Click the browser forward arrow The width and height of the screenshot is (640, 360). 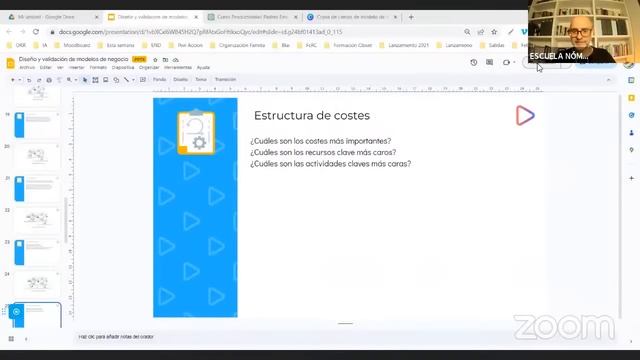[x=22, y=32]
